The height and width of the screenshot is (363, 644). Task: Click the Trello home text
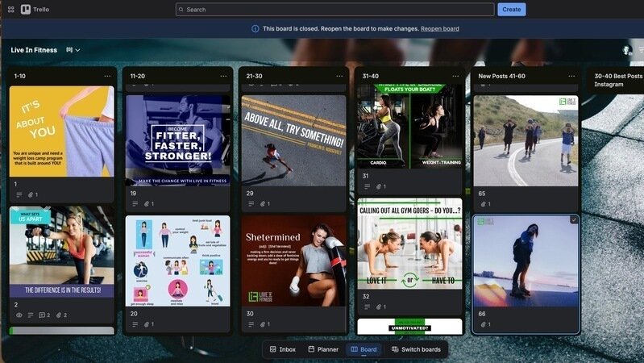pos(41,10)
